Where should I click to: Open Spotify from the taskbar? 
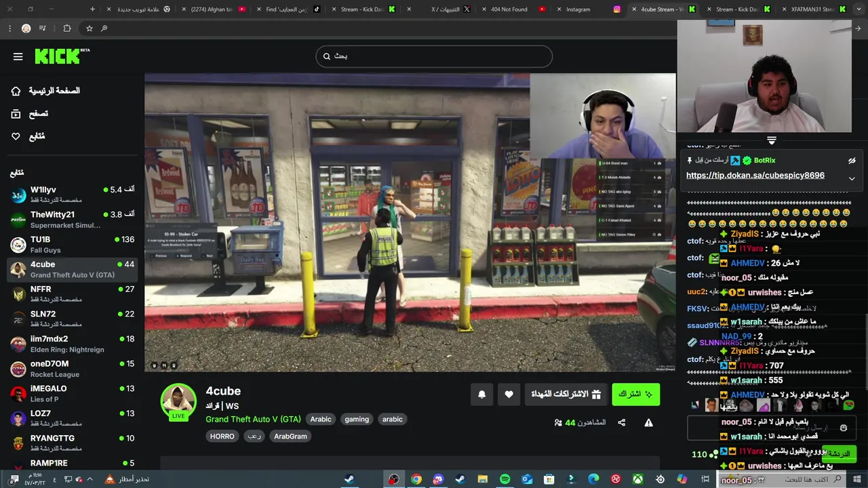505,479
